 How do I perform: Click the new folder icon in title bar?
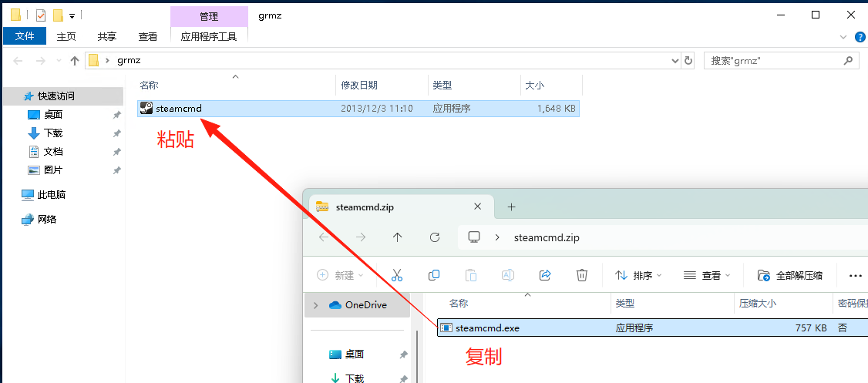click(x=58, y=15)
